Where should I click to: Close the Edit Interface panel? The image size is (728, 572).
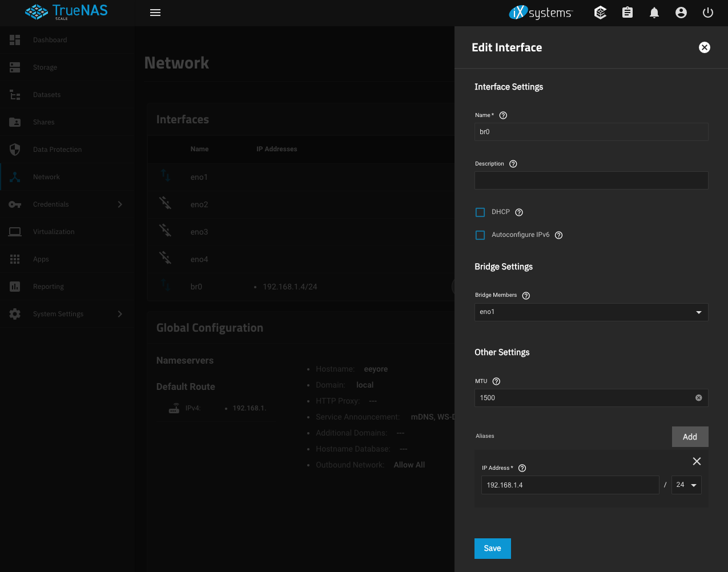[x=705, y=47]
